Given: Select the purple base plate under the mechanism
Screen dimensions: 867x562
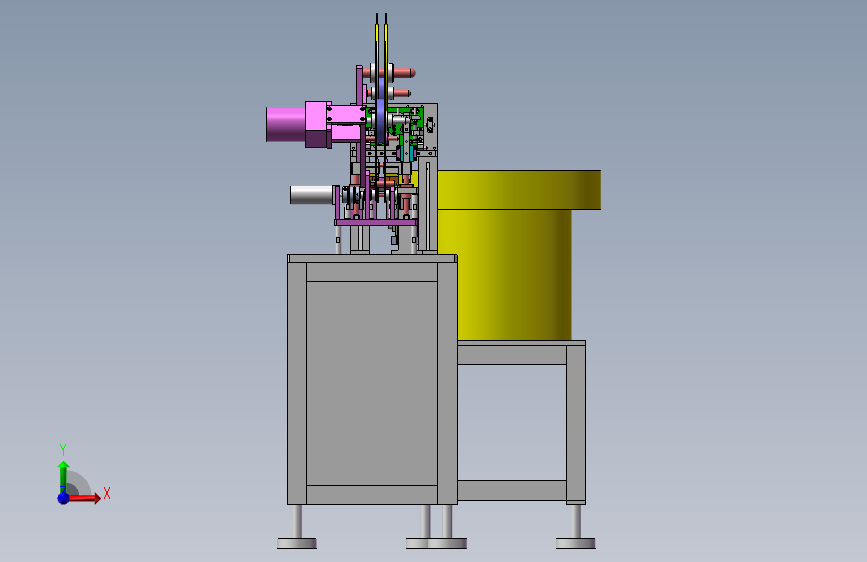Looking at the screenshot, I should point(375,222).
